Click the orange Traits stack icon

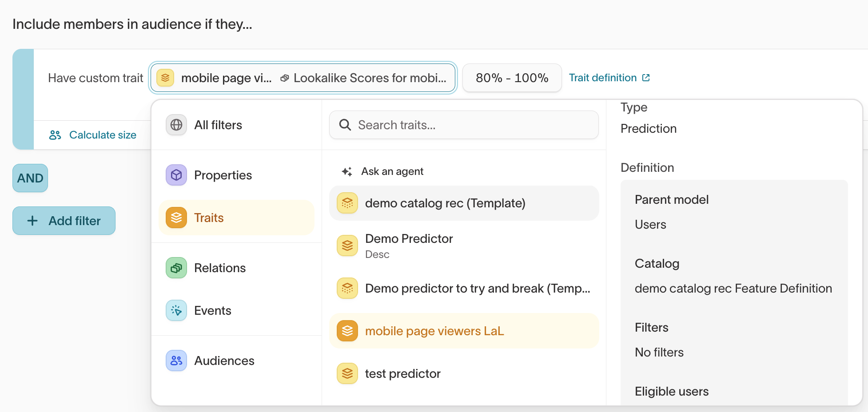176,218
